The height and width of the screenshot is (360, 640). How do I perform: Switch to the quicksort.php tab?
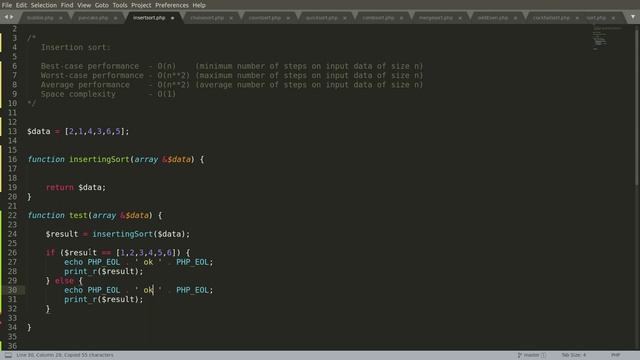coord(322,18)
